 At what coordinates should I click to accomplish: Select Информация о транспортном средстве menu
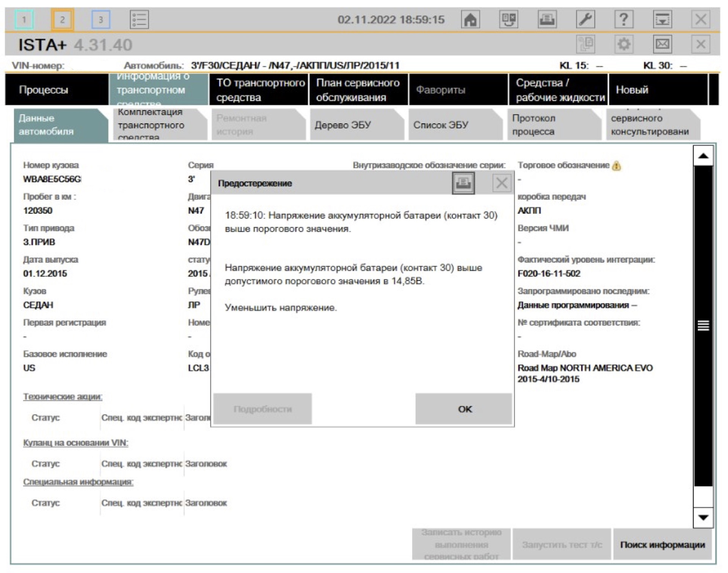coord(159,90)
